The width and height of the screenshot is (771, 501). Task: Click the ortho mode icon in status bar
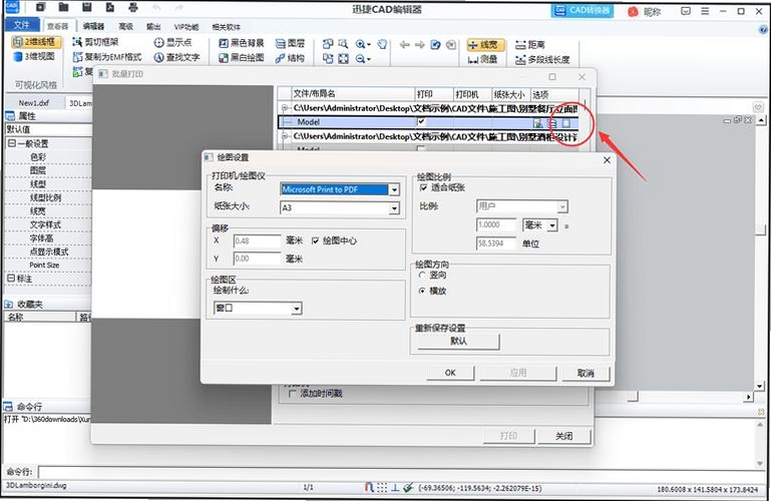click(395, 488)
